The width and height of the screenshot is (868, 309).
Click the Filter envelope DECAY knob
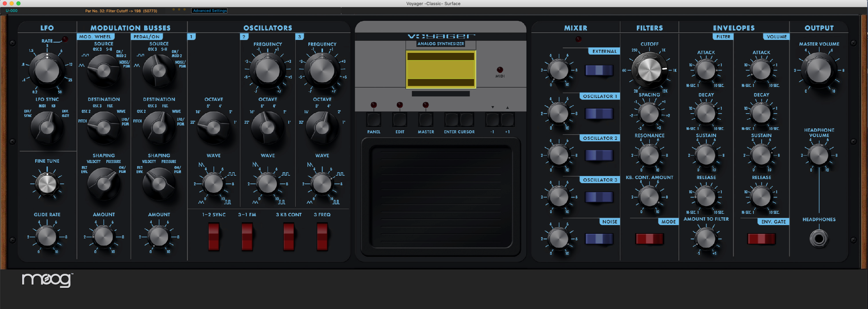tap(706, 114)
